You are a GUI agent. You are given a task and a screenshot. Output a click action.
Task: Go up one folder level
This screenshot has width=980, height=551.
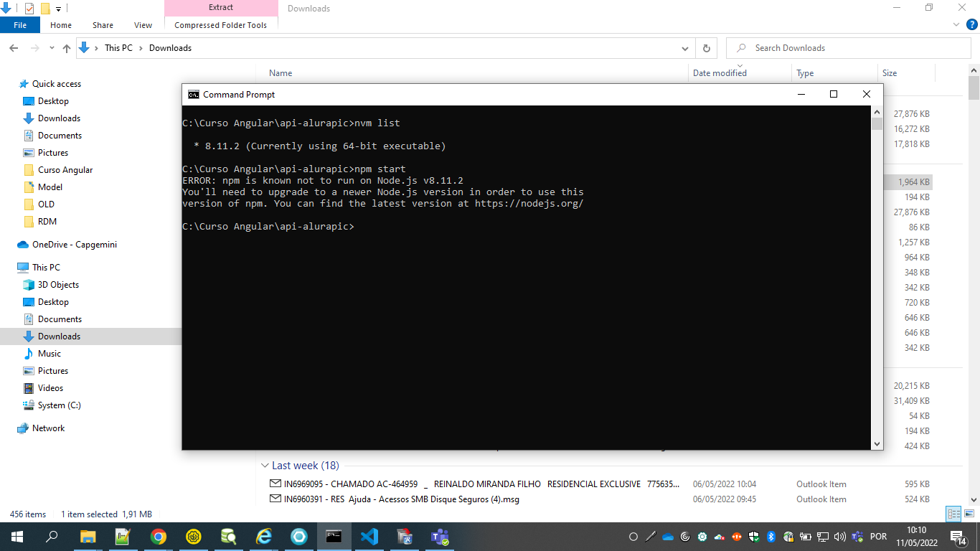[x=67, y=48]
